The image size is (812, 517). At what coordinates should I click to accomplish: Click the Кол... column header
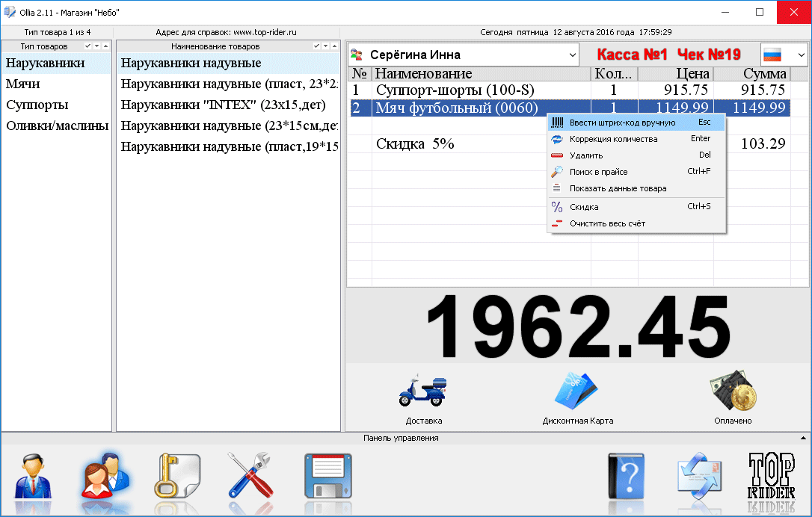click(614, 73)
